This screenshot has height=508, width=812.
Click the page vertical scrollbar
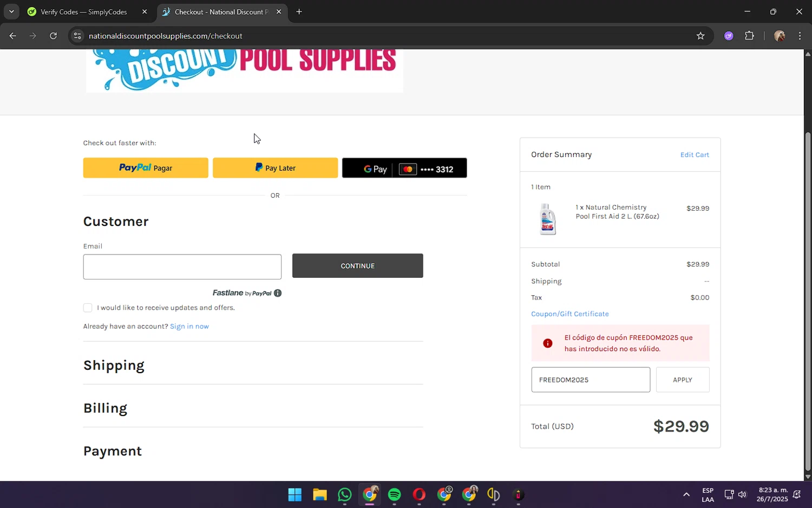(808, 301)
